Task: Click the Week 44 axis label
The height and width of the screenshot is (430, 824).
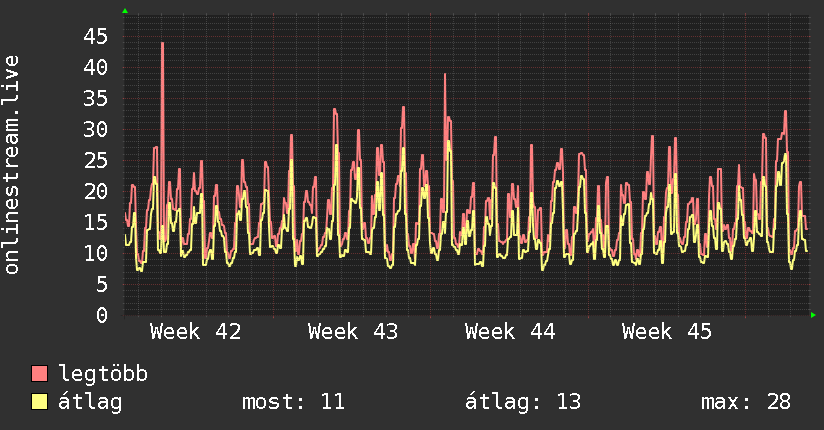Action: click(x=510, y=332)
